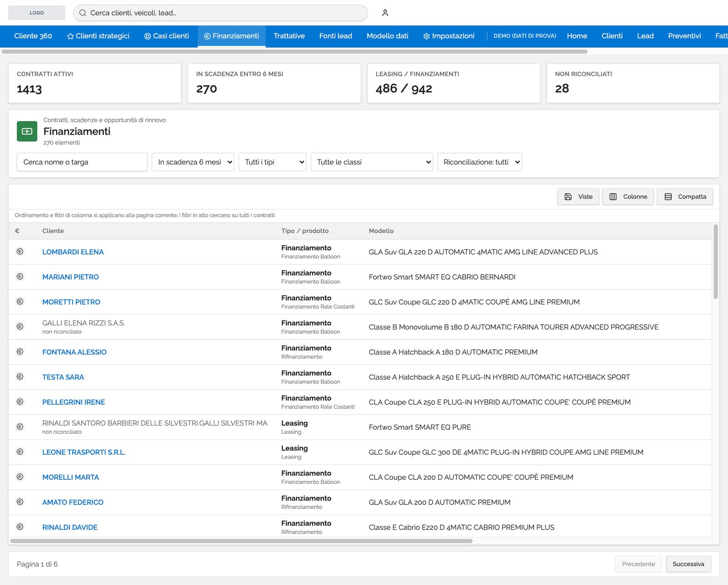This screenshot has width=728, height=585.
Task: Click euro icon in MARIANI PIETRO row
Action: pyautogui.click(x=20, y=276)
